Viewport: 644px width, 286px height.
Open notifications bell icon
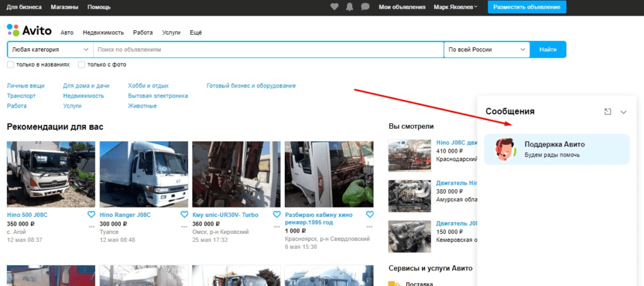tap(350, 7)
